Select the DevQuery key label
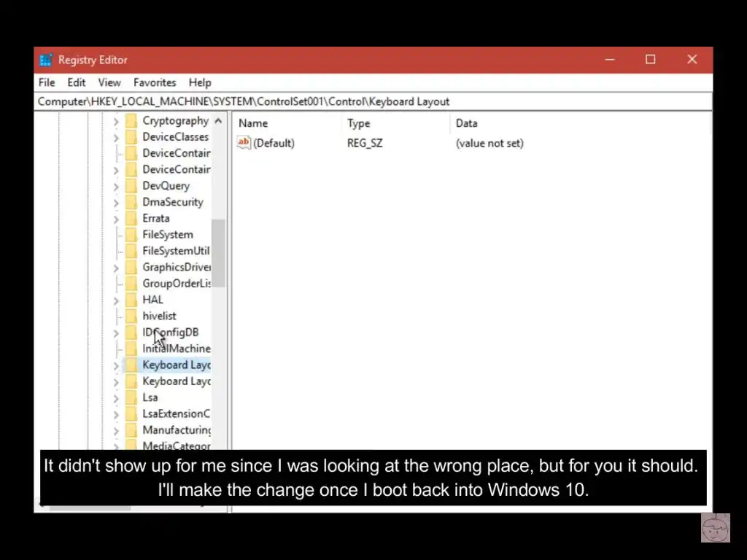 click(166, 186)
